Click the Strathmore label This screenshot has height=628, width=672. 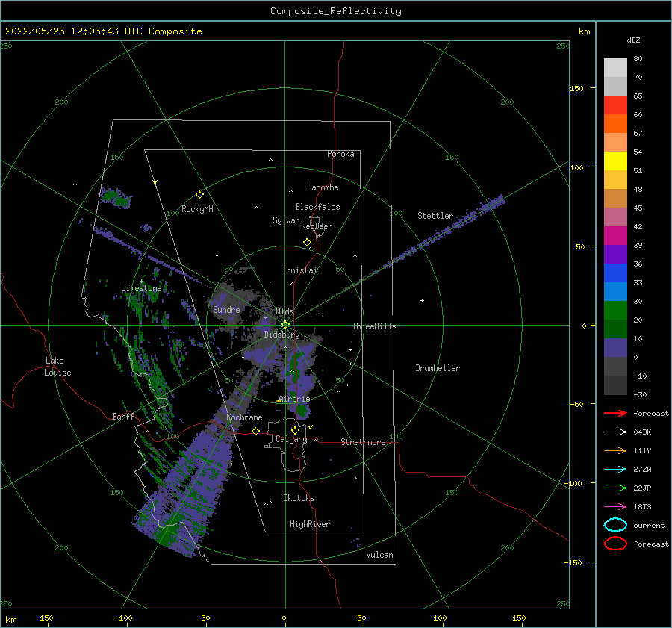(x=363, y=442)
